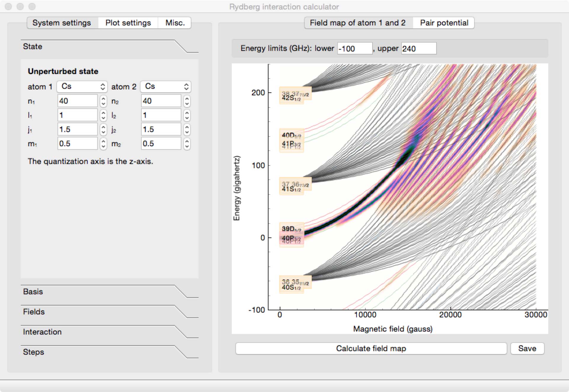
Task: Select the Field map of atom 1 and 2 tab
Action: 358,23
